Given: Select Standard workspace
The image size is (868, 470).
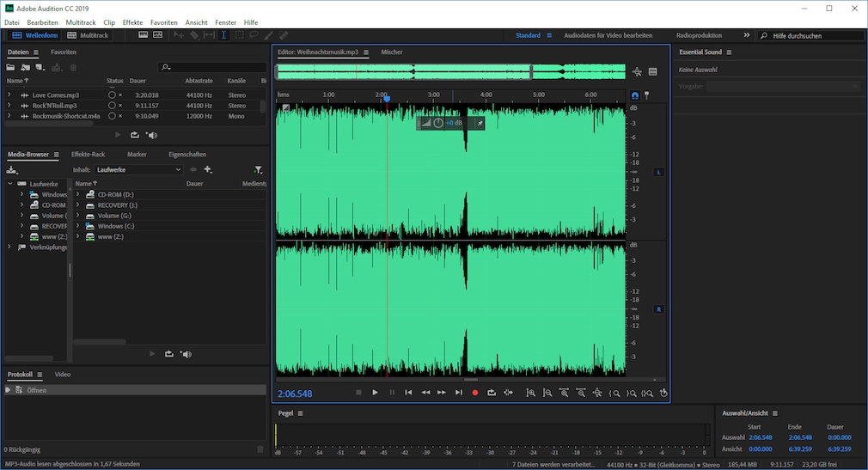Looking at the screenshot, I should [528, 35].
